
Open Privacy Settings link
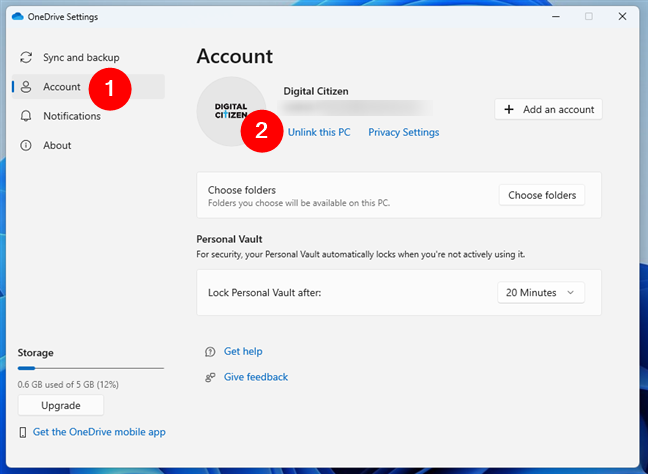(404, 132)
